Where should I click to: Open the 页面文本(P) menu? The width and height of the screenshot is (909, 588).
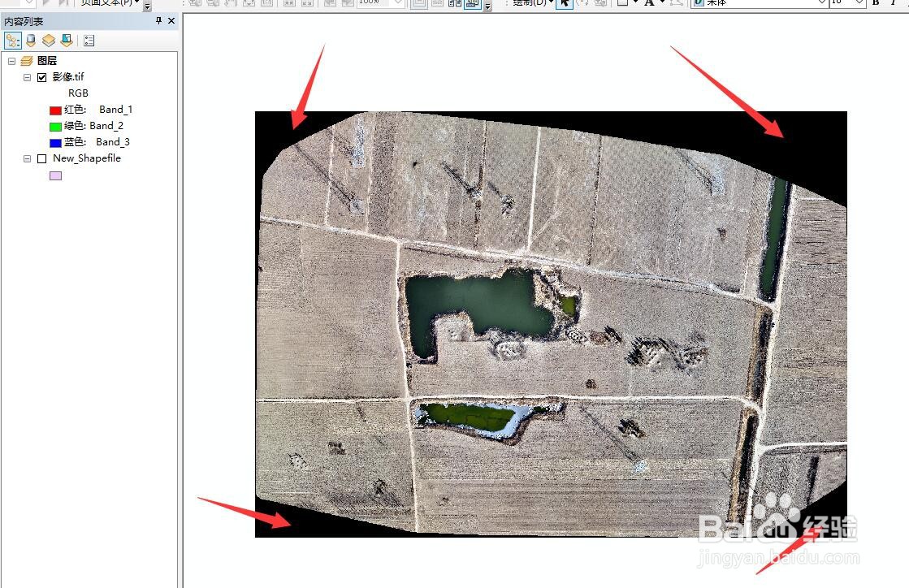110,2
